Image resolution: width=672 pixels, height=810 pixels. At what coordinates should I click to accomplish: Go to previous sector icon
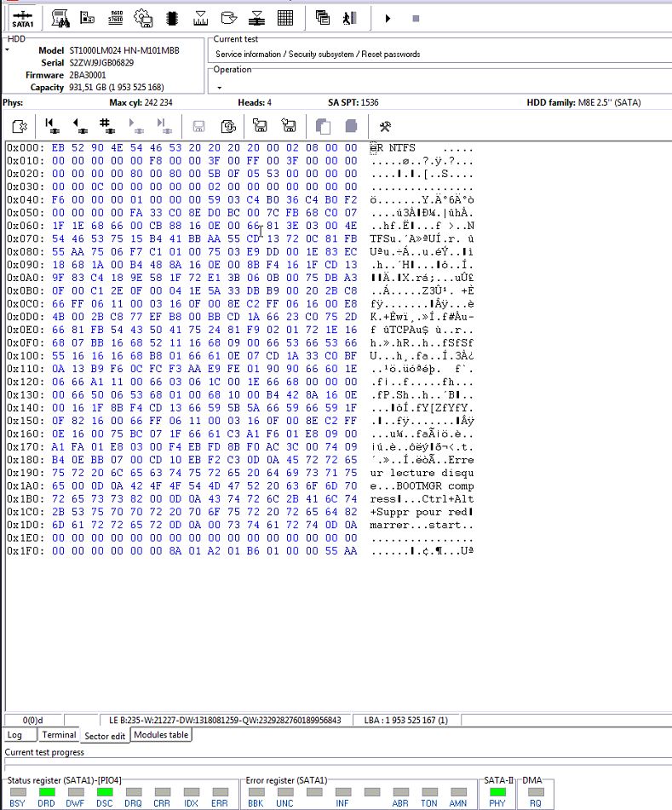[x=79, y=126]
